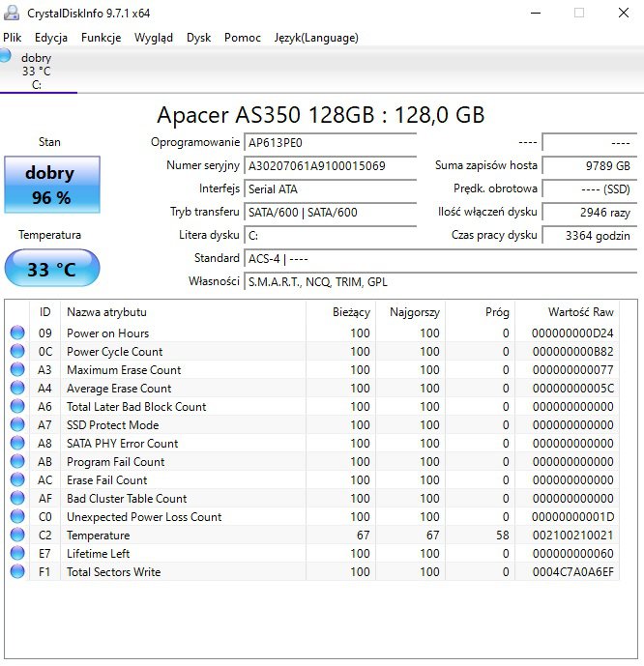Open the Edycja menu
This screenshot has width=644, height=666.
[x=51, y=38]
